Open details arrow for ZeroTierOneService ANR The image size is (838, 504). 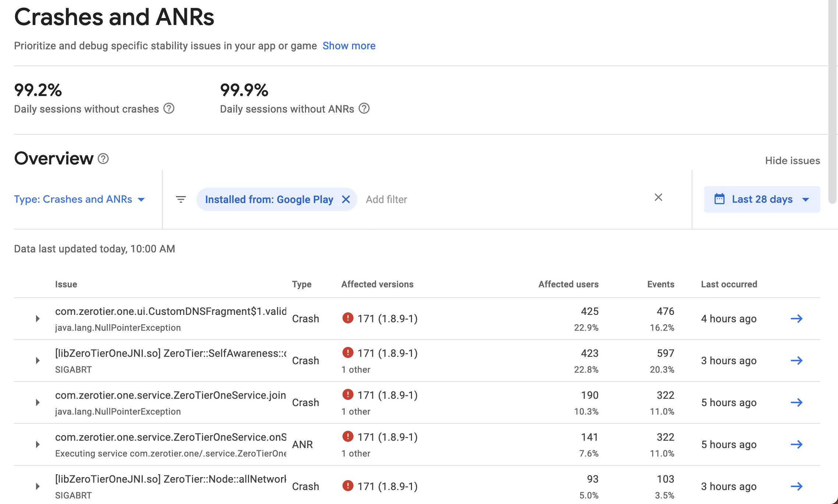[797, 444]
